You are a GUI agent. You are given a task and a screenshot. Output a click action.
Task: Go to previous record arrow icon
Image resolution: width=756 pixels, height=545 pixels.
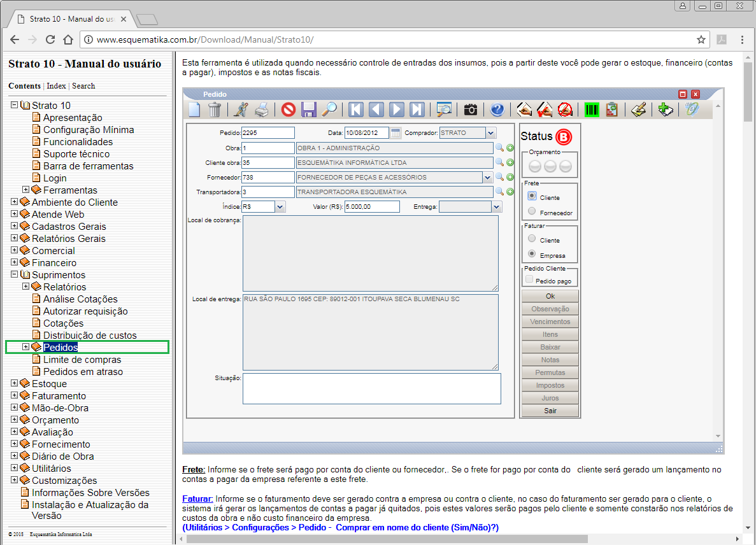tap(376, 110)
